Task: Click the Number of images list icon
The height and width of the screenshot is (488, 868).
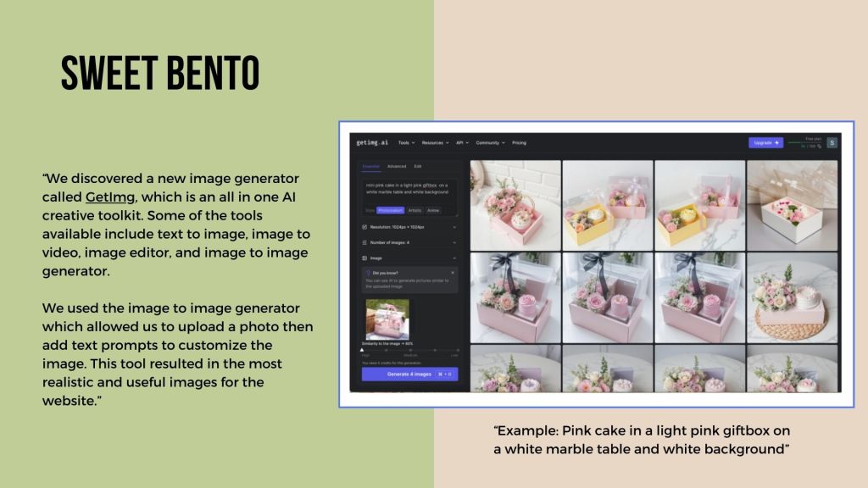Action: [364, 242]
